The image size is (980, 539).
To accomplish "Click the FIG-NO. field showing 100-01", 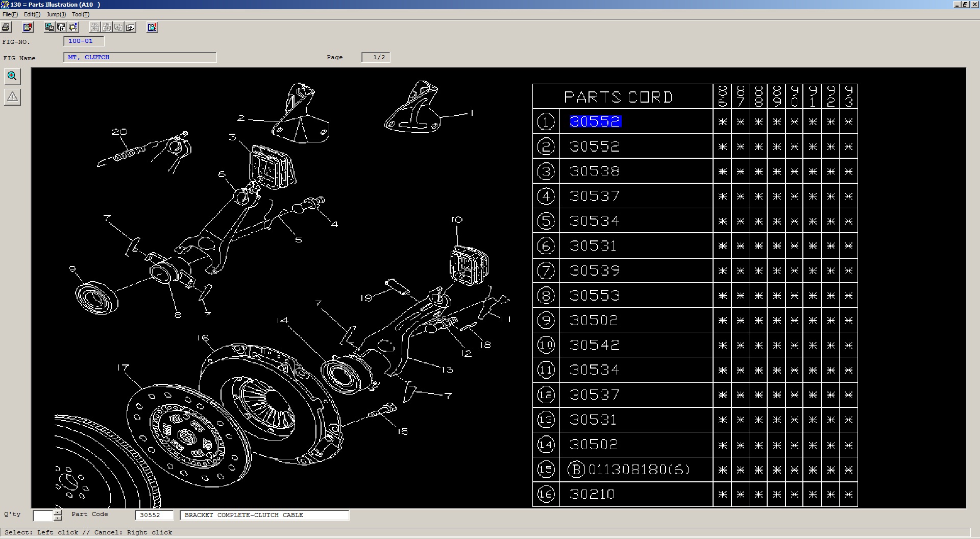I will (x=84, y=41).
